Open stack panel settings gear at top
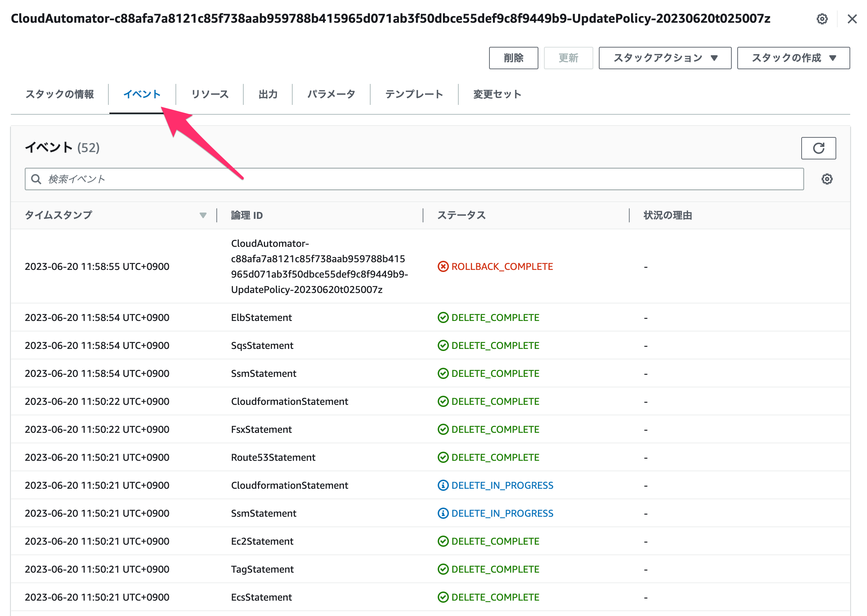Viewport: 867px width, 616px height. click(822, 19)
